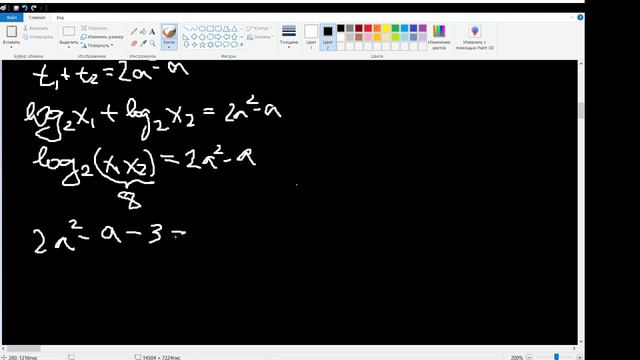Switch to Home (Главная) tab
Screen dimensions: 640x360
point(37,18)
